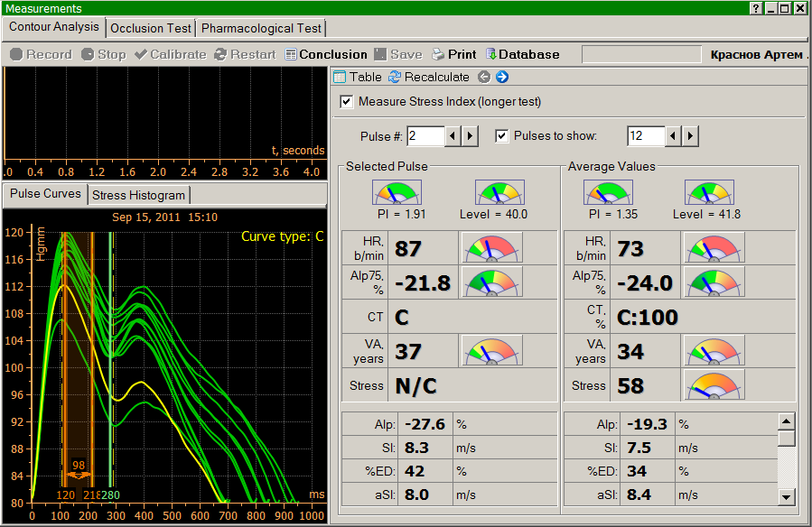Click the Average HR value 73
This screenshot has height=527, width=812.
pyautogui.click(x=630, y=249)
